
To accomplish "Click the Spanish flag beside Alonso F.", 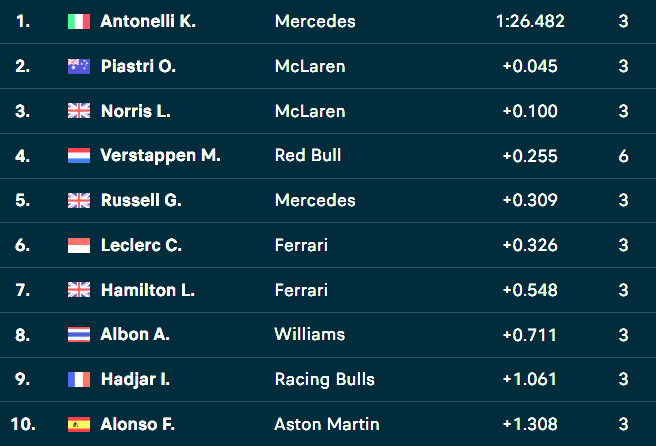I will [79, 424].
